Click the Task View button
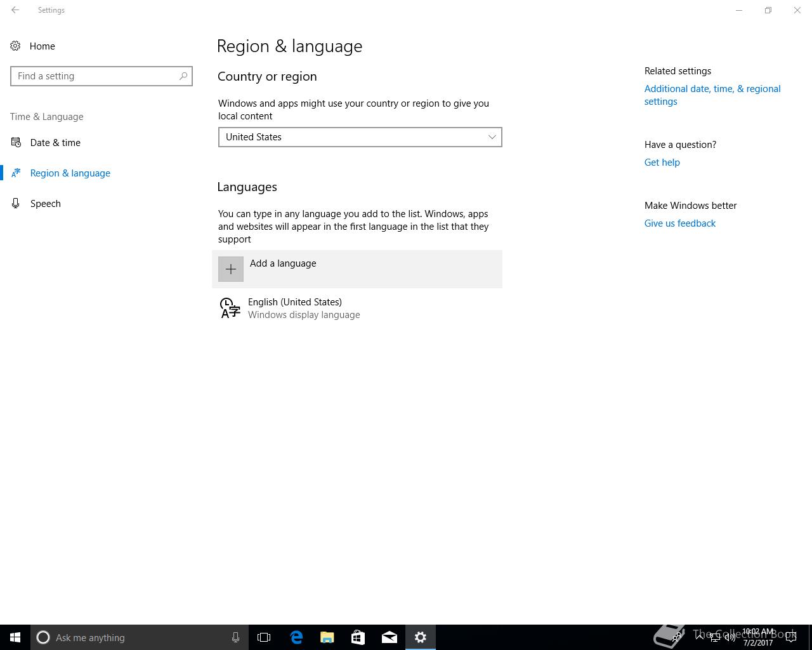 coord(264,637)
